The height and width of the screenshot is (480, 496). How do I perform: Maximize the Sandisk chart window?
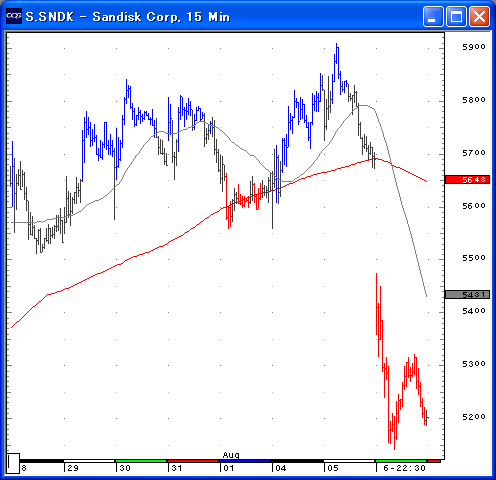[456, 16]
